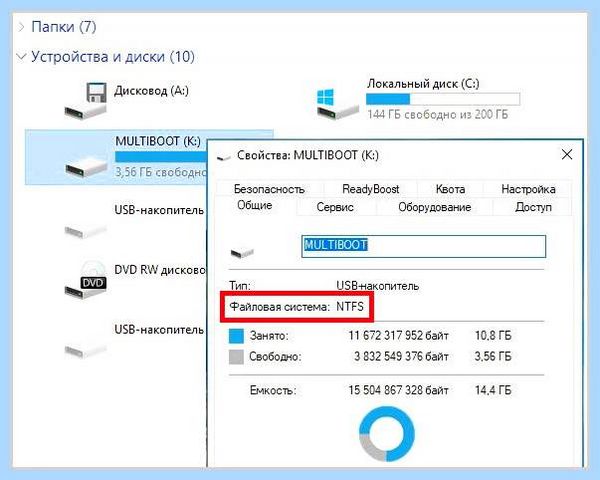Viewport: 600px width, 480px height.
Task: Click the disk usage donut chart
Action: click(387, 434)
